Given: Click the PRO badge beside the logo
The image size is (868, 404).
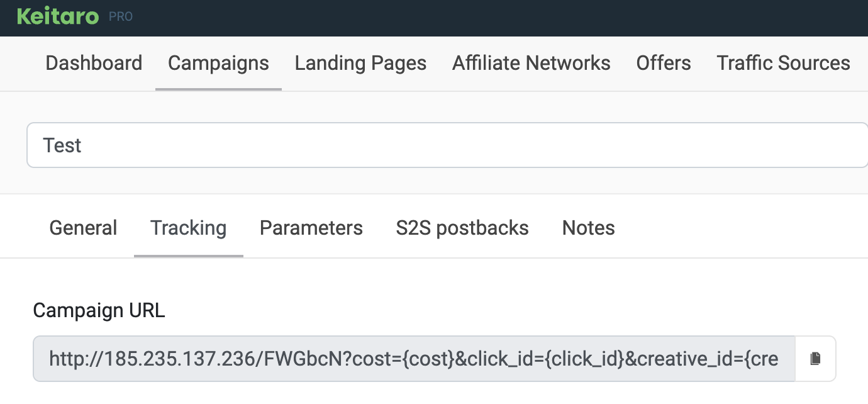Looking at the screenshot, I should click(121, 17).
